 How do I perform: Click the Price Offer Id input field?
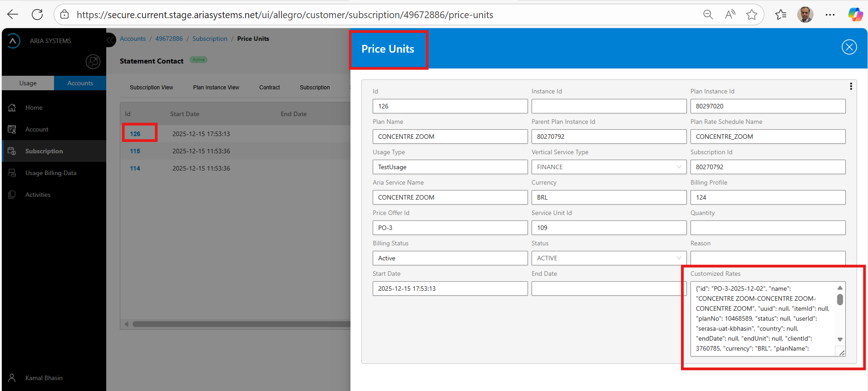pos(450,228)
